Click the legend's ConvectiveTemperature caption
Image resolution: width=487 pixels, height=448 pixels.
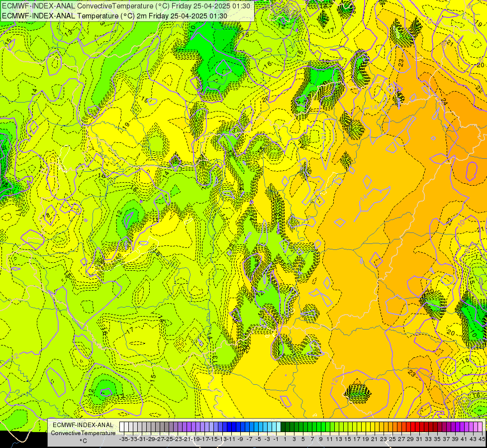coord(83,433)
